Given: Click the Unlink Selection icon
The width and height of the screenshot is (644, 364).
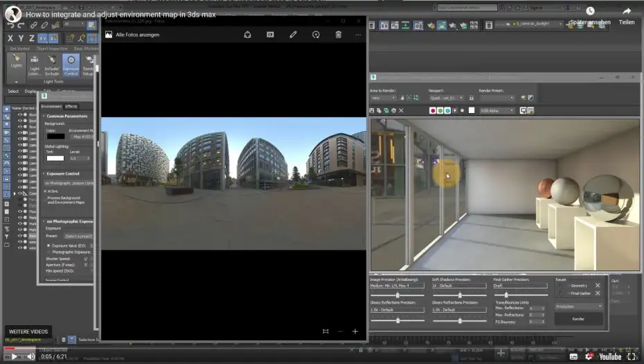Looking at the screenshot, I should (x=44, y=25).
